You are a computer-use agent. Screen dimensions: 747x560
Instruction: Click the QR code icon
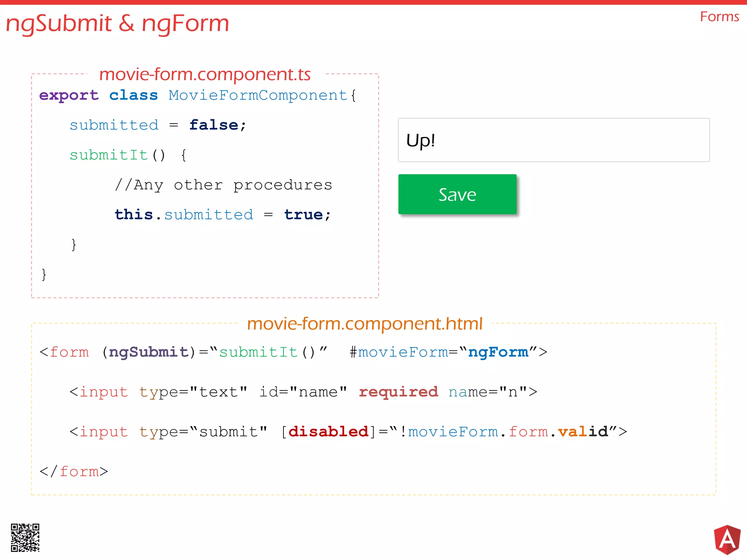[x=25, y=538]
